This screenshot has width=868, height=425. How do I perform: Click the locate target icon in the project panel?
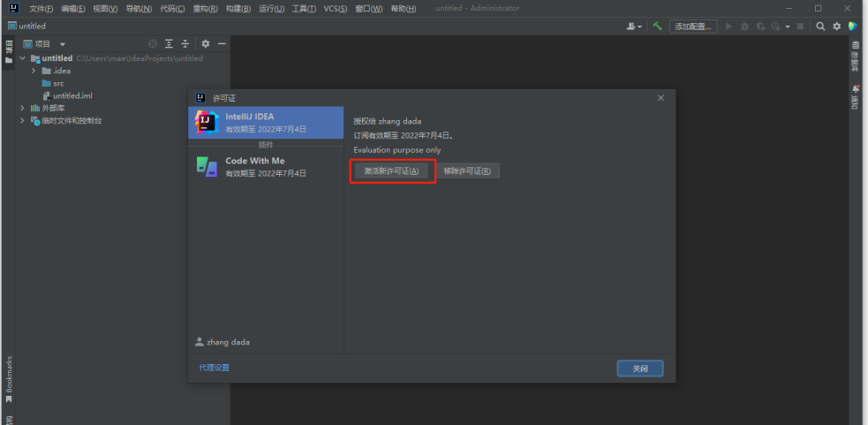coord(153,44)
